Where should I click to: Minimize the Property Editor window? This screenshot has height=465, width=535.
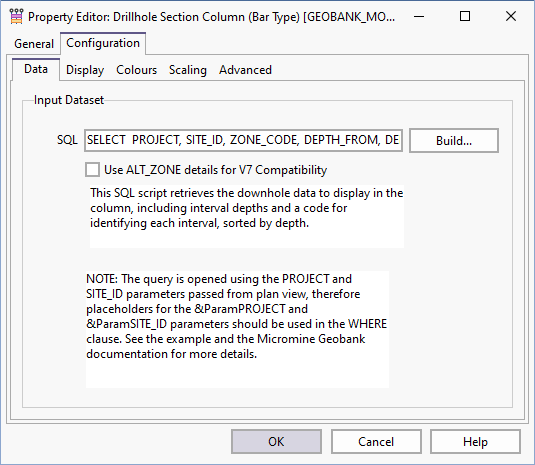(x=419, y=16)
